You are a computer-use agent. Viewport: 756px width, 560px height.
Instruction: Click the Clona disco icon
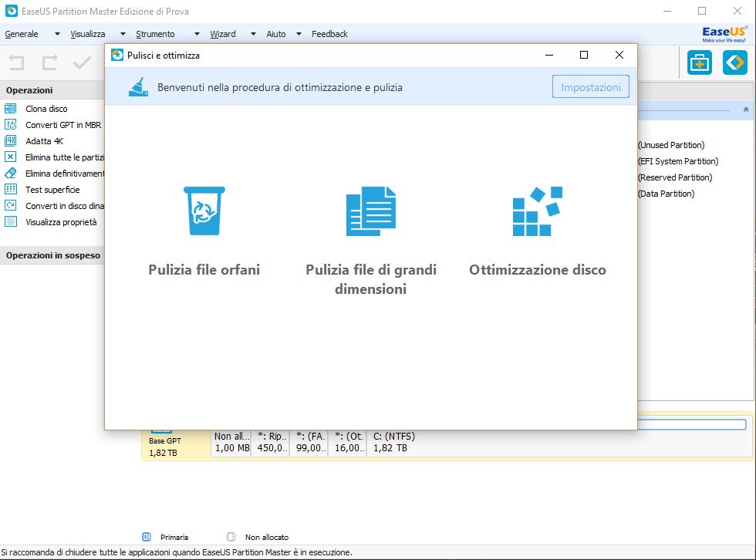[11, 109]
